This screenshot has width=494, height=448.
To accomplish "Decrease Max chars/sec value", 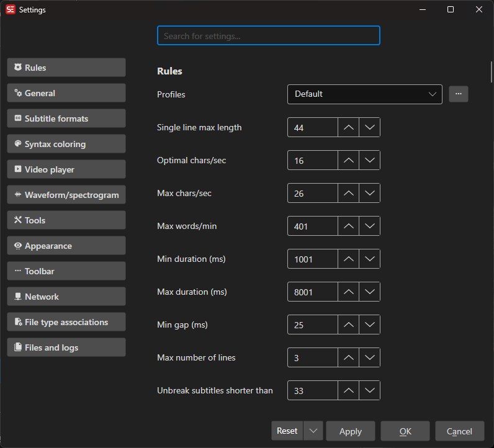I will coord(370,193).
